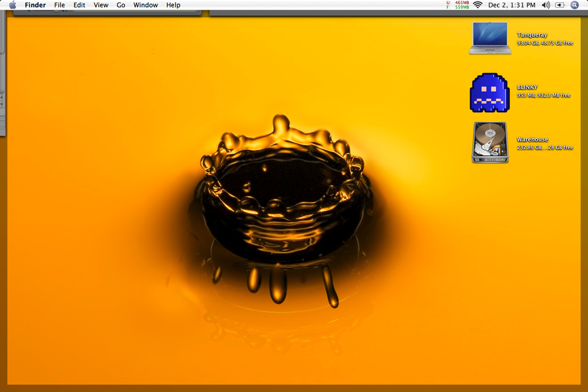Open the Help menu
The image size is (588, 392).
pyautogui.click(x=173, y=5)
